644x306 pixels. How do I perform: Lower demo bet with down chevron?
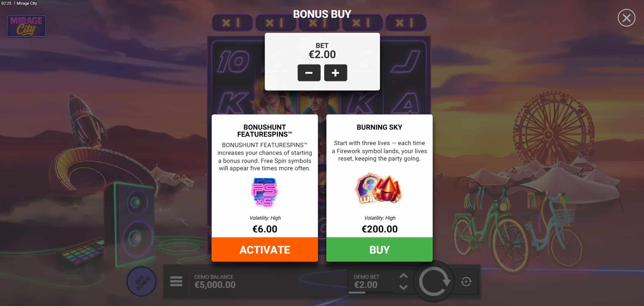(404, 288)
